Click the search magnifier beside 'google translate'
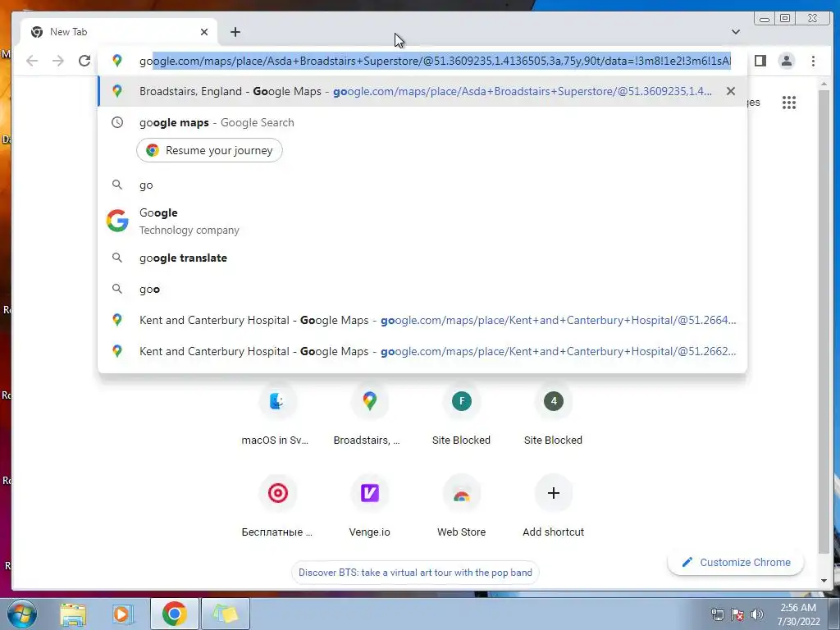The width and height of the screenshot is (840, 630). pyautogui.click(x=116, y=258)
